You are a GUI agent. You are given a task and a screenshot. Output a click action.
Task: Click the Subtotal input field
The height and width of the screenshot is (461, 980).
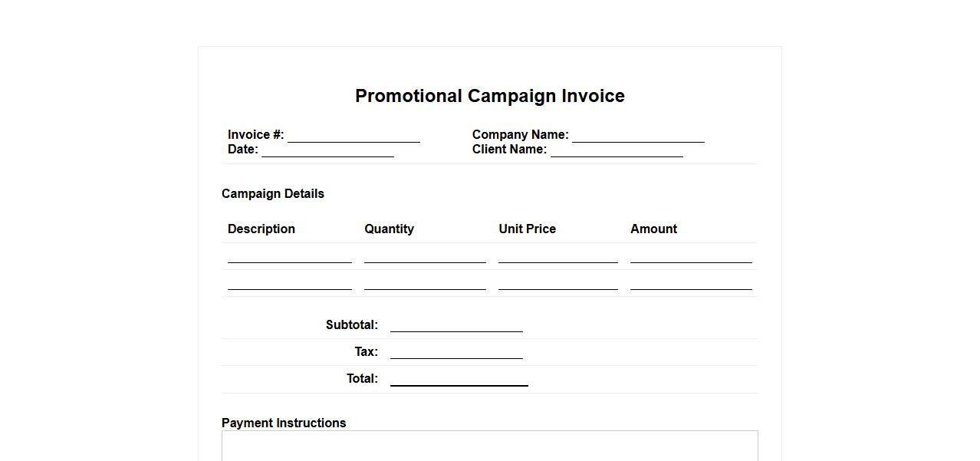pos(456,325)
